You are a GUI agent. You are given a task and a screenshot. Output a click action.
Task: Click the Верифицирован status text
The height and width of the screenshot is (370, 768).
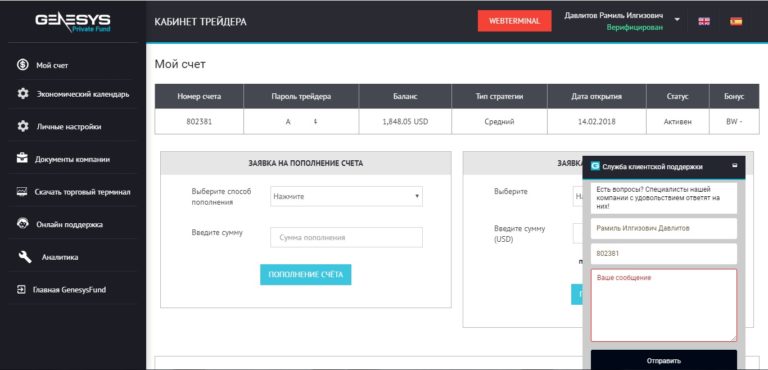[x=634, y=28]
